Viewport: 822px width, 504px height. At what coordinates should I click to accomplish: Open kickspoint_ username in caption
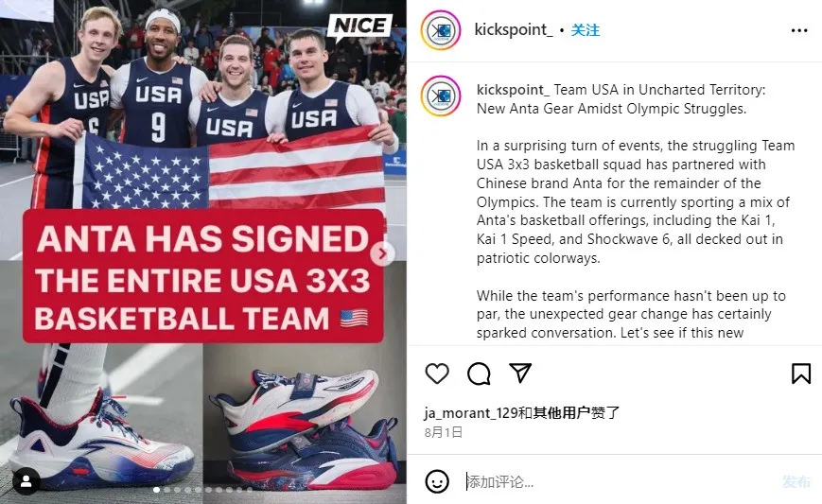click(513, 90)
